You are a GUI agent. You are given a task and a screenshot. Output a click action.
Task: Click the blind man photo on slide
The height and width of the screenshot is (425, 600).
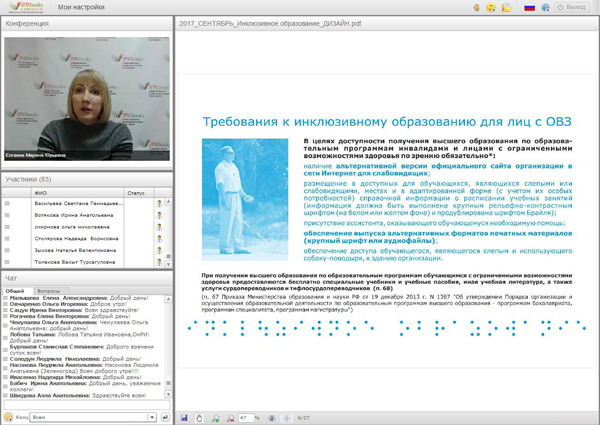pos(245,200)
